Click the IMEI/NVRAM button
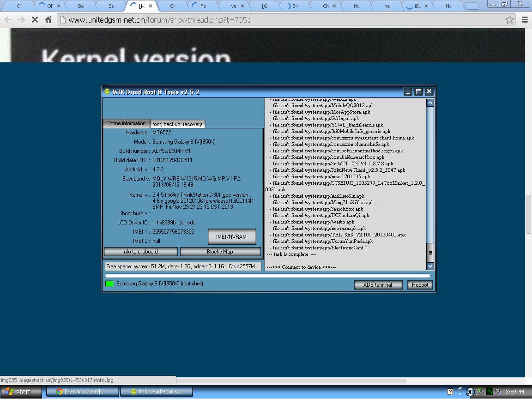Viewport: 532px width, 399px height. pyautogui.click(x=232, y=236)
